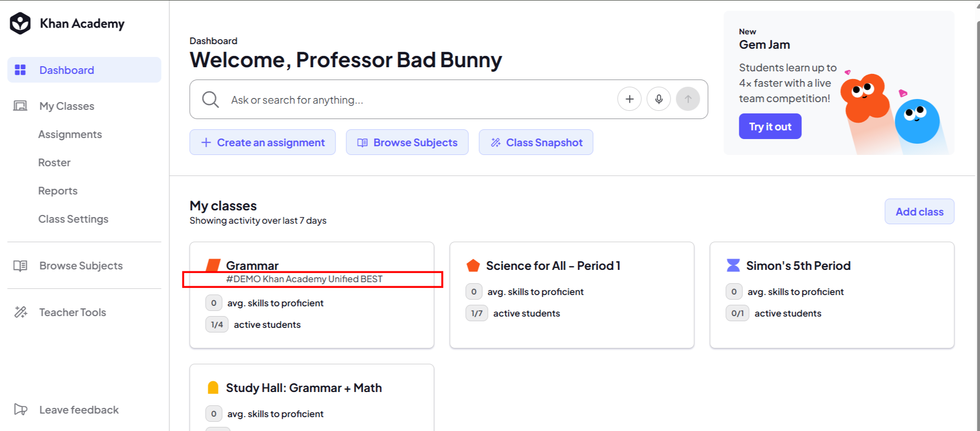Click the My Classes board icon
This screenshot has width=980, height=431.
pos(20,106)
